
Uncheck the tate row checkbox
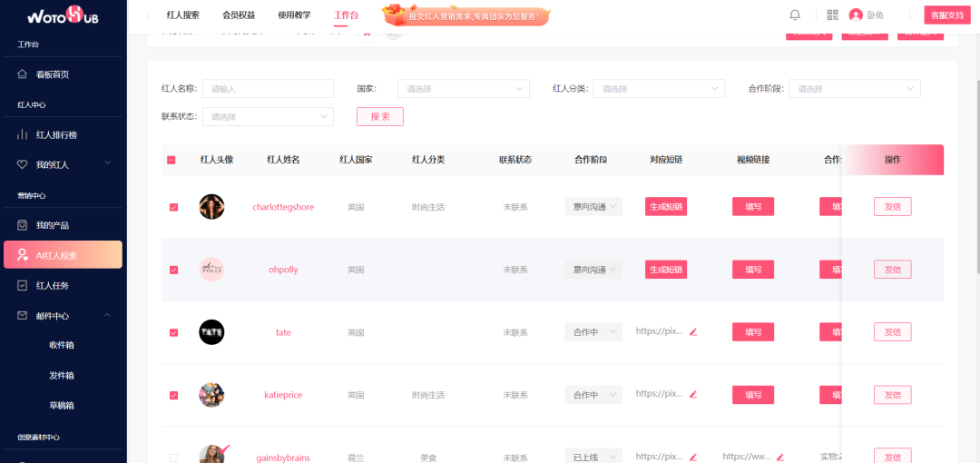(173, 332)
